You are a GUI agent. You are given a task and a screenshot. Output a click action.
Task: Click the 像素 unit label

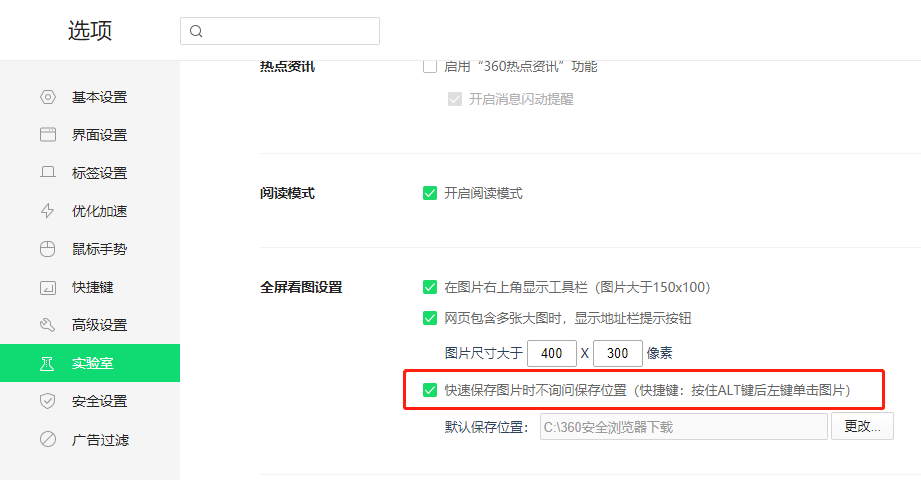click(x=659, y=353)
